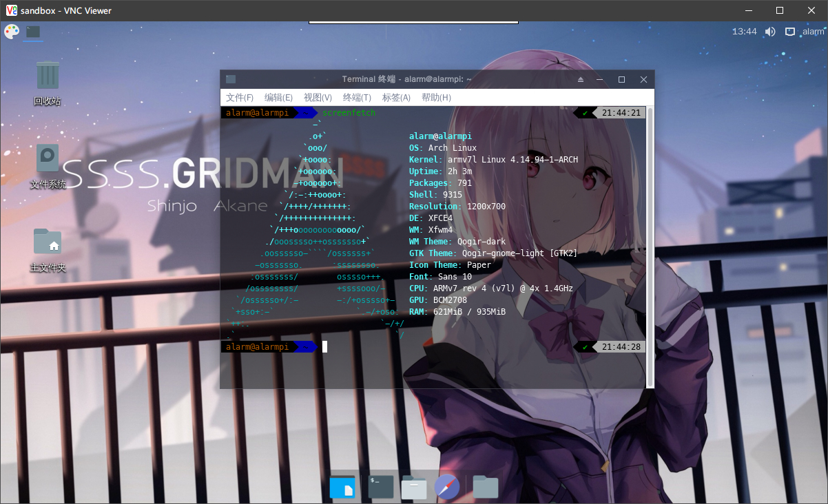Click the 'Resolution: 1200x700' line
828x504 pixels.
457,207
